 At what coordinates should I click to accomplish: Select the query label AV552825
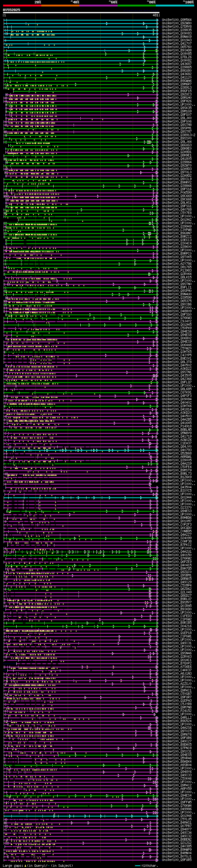[x=11, y=10]
